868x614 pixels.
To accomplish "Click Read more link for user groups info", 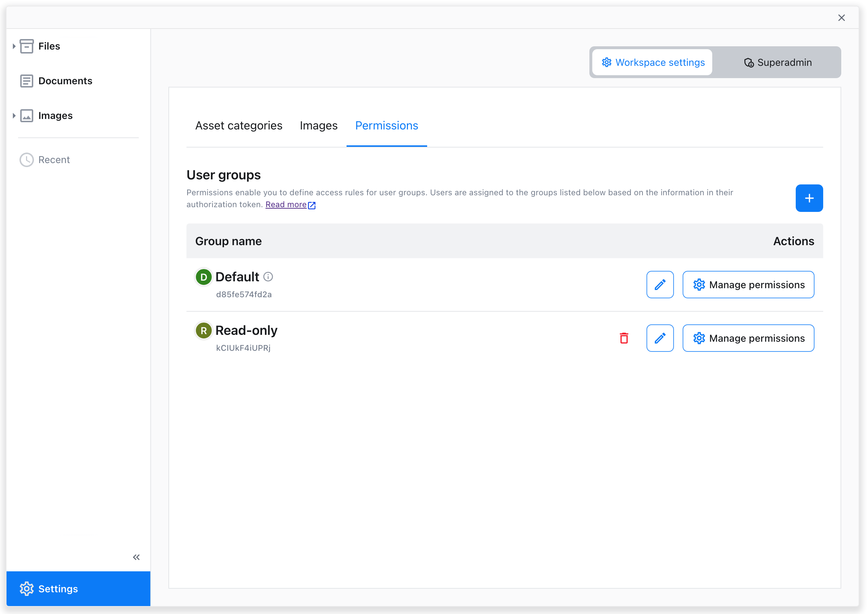I will click(x=290, y=204).
